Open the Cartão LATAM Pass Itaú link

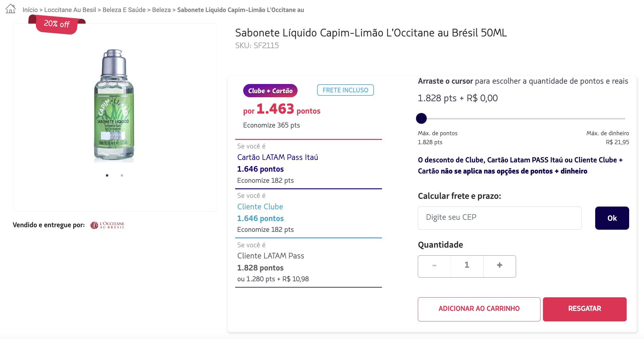pos(278,157)
